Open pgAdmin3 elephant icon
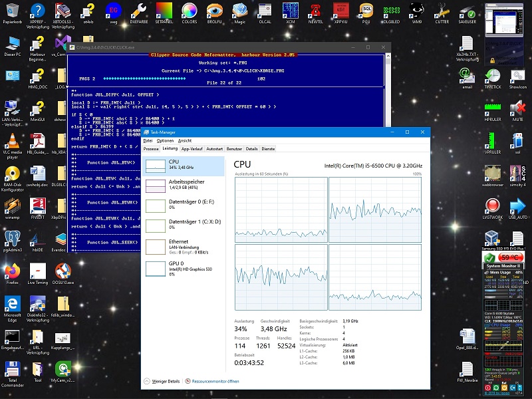 (12, 241)
